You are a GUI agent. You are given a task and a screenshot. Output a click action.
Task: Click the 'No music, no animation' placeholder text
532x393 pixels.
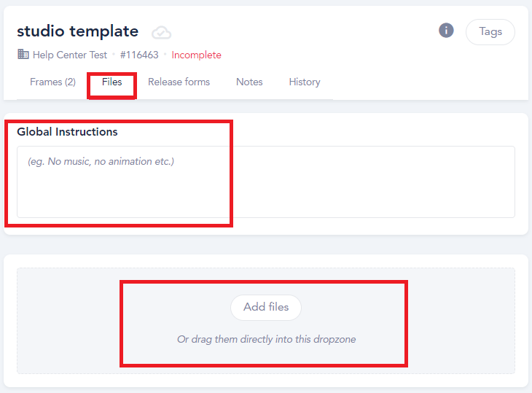[x=101, y=162]
